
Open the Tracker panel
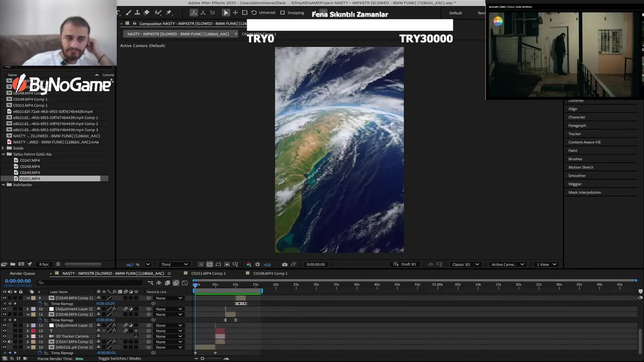pyautogui.click(x=575, y=134)
